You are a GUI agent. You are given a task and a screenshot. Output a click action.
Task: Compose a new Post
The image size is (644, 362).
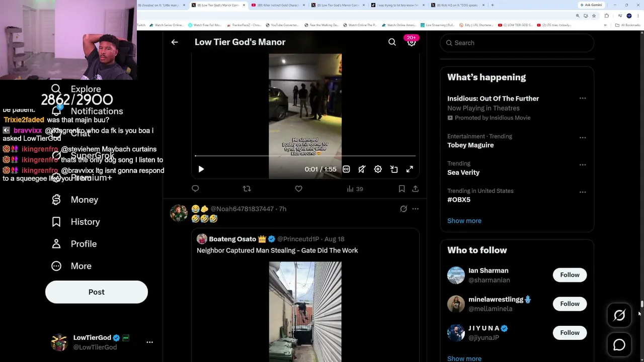97,292
